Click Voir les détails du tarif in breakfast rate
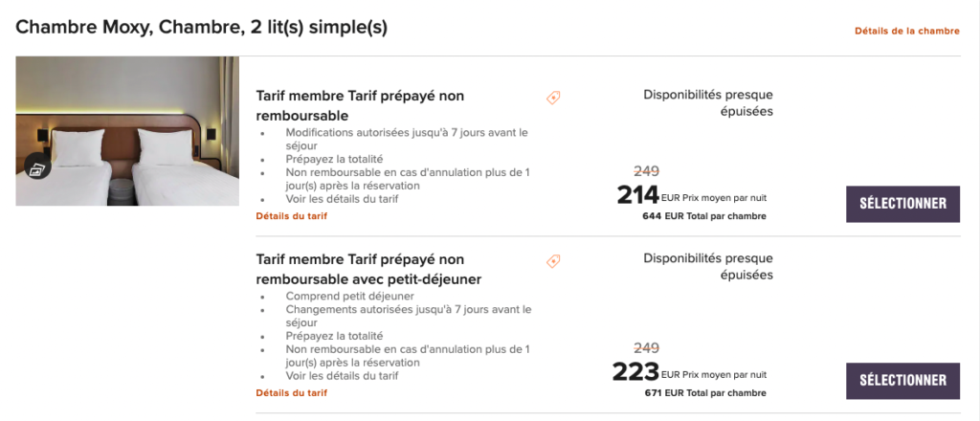 point(342,376)
